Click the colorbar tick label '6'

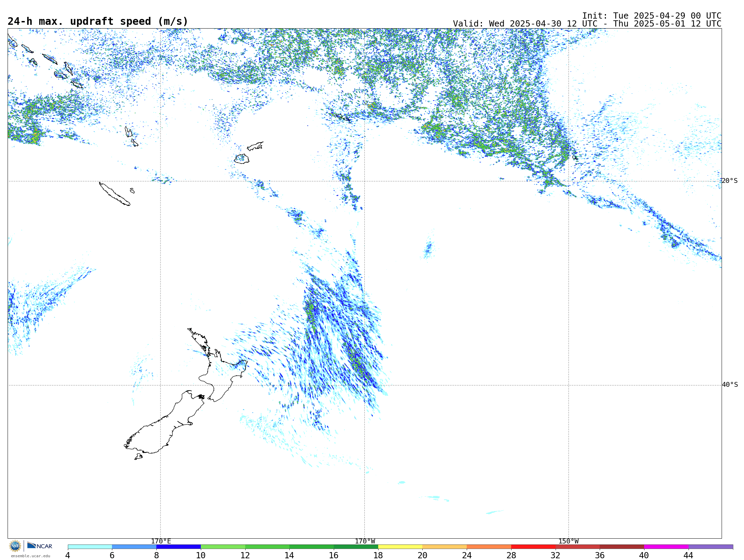click(x=112, y=556)
